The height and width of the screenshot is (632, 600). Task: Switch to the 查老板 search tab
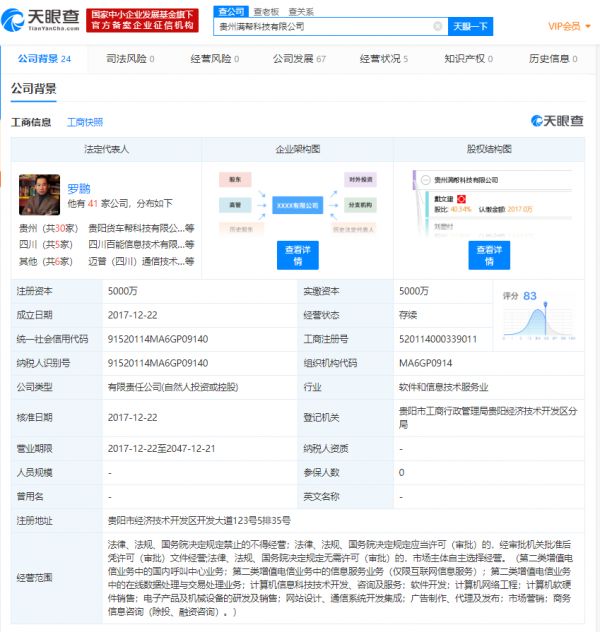(x=264, y=11)
